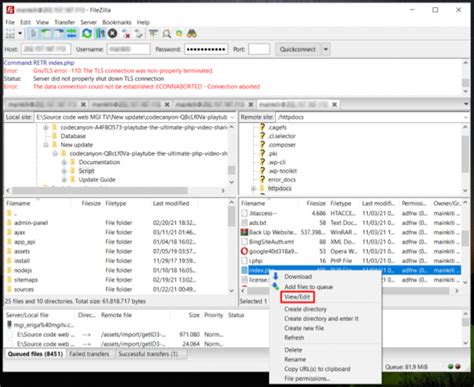Switch to Failed transfers tab
Viewport: 474px width, 387px height.
[x=89, y=354]
